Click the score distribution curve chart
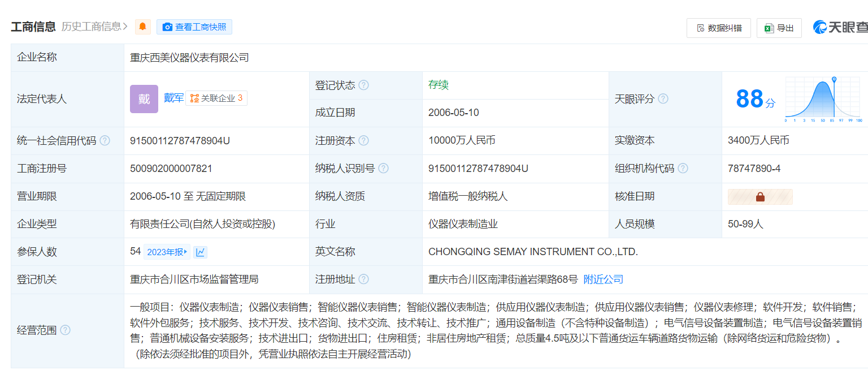This screenshot has height=383, width=868. [x=824, y=100]
